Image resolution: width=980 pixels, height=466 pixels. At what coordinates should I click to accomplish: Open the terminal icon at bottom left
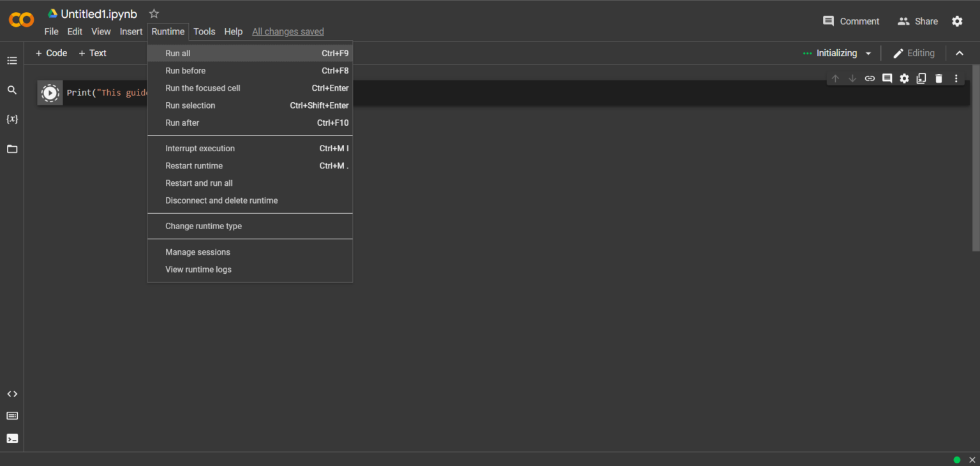click(12, 439)
